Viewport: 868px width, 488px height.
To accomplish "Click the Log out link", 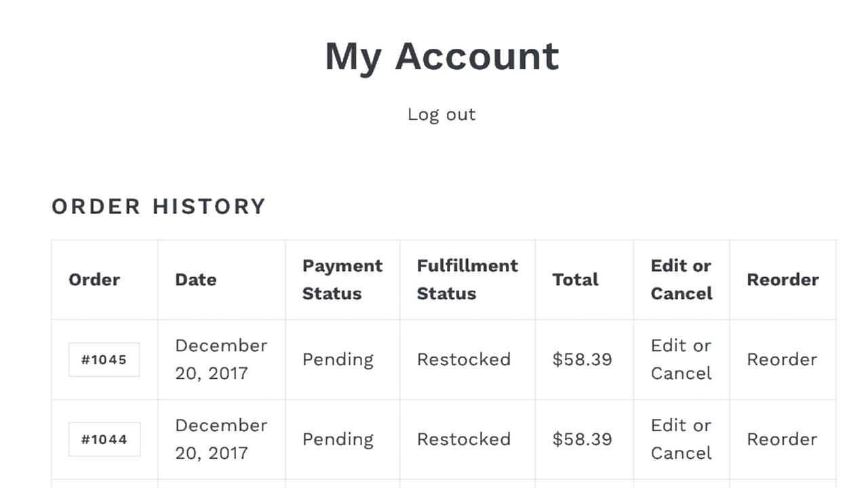I will tap(441, 114).
